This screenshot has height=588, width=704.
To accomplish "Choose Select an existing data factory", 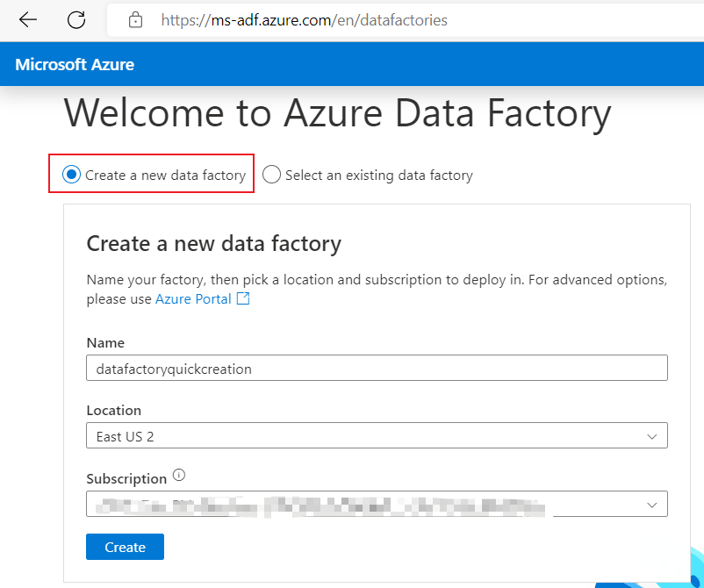I will 271,175.
